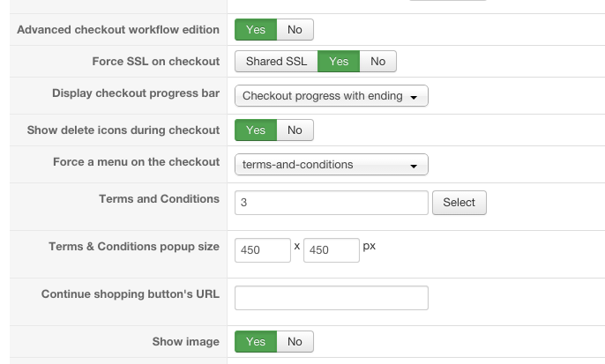Set Advanced checkout workflow edition to No
The height and width of the screenshot is (364, 605).
(295, 30)
